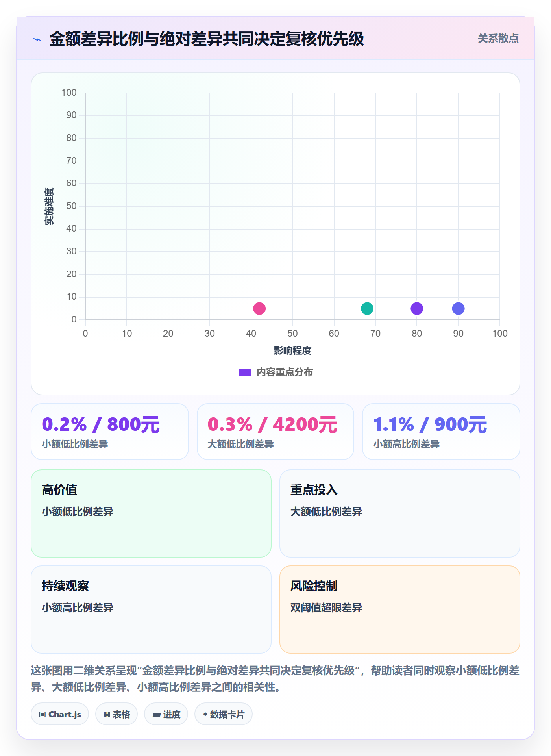Click the 小额高比例差异 text in 持续观察 card
The width and height of the screenshot is (551, 756).
[78, 608]
